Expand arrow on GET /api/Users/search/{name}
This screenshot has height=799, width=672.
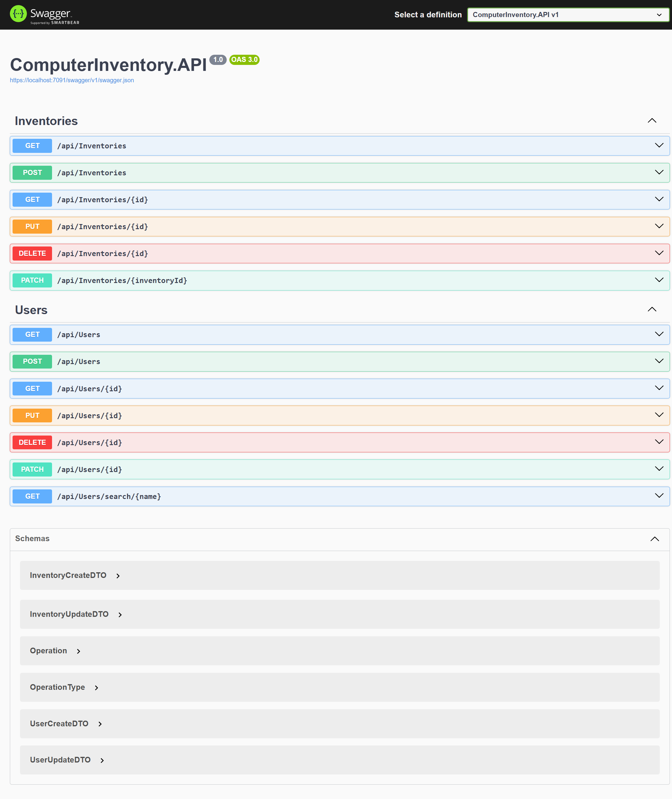(659, 496)
